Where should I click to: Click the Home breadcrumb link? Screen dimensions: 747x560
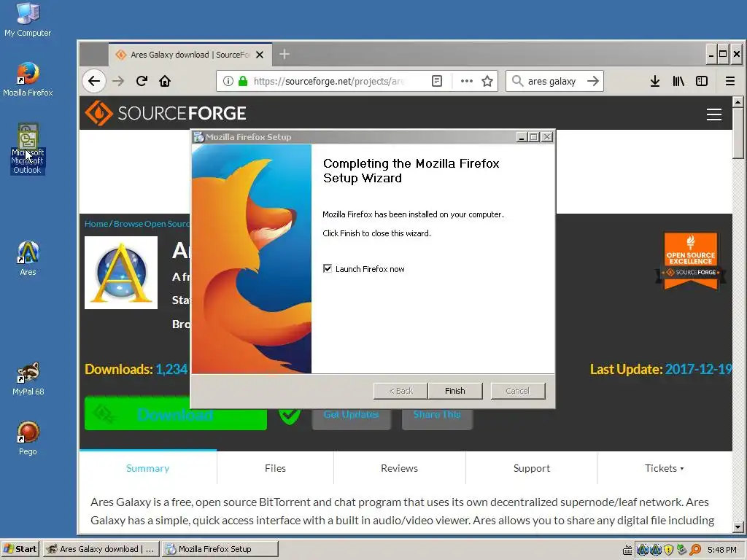tap(96, 224)
